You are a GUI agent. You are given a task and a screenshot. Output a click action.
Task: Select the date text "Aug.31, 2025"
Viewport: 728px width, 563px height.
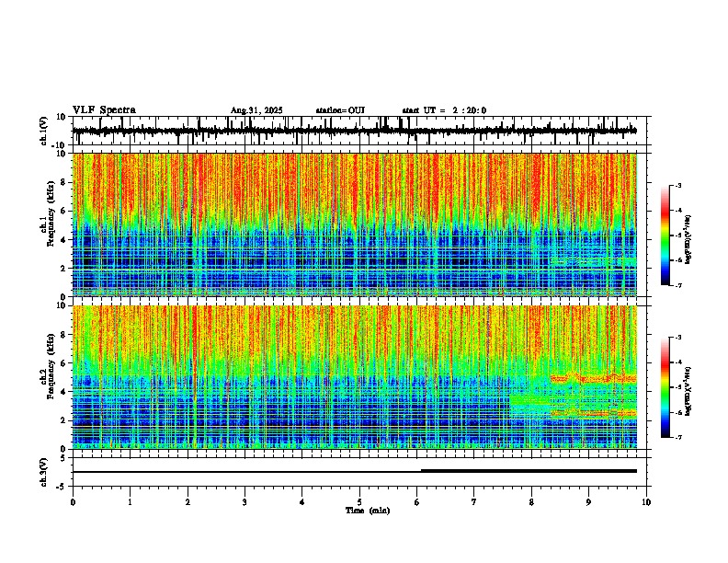point(256,110)
